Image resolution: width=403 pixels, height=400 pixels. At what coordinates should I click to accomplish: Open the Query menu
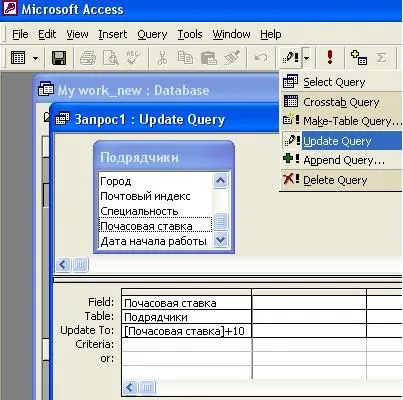pos(152,34)
